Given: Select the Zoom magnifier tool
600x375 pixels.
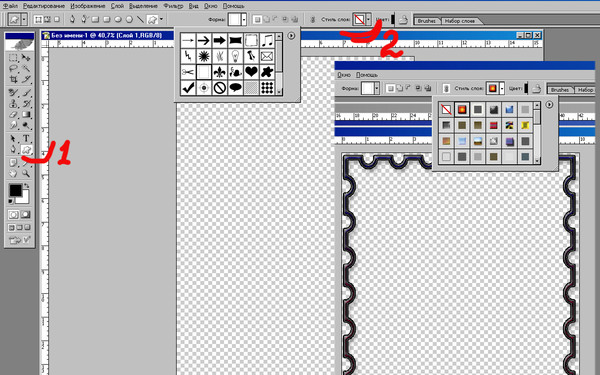Looking at the screenshot, I should coord(26,173).
